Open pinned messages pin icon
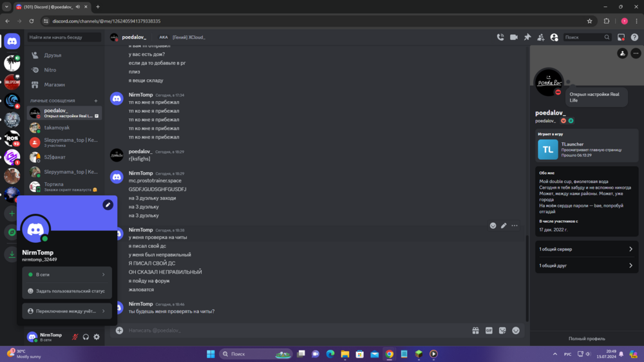 pos(527,37)
